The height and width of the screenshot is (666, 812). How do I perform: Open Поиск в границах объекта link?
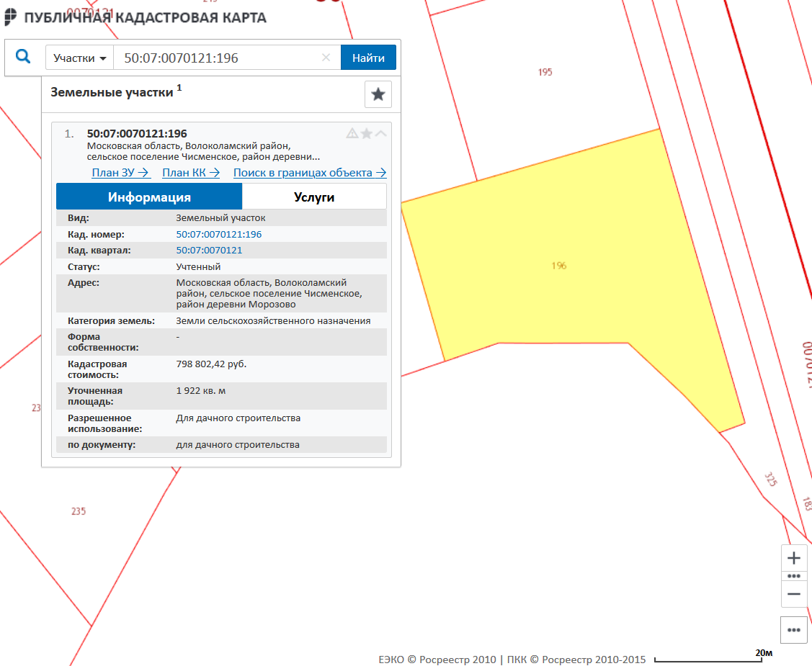pyautogui.click(x=310, y=172)
